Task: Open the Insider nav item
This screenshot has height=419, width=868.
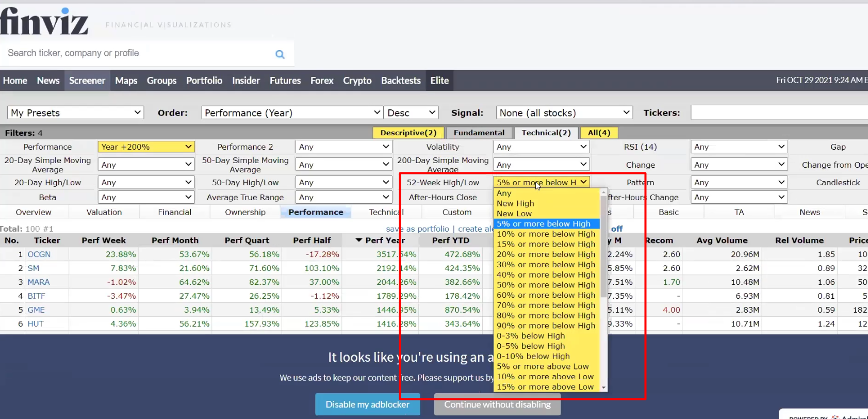Action: [246, 80]
